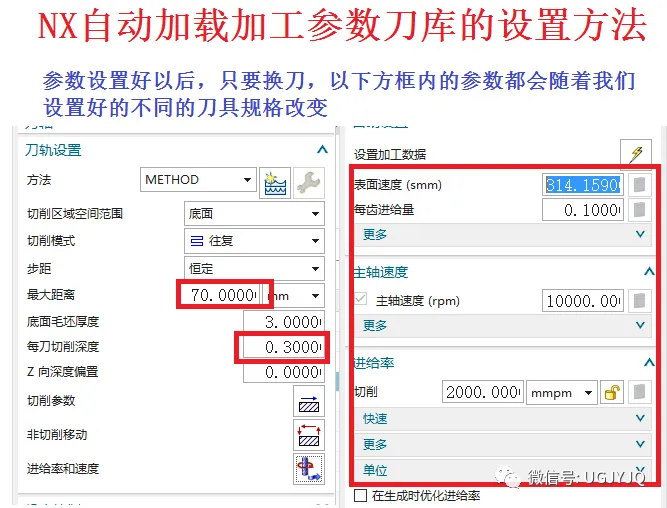This screenshot has width=667, height=508.
Task: Click the depth per cut 0.3000 field
Action: pos(283,347)
